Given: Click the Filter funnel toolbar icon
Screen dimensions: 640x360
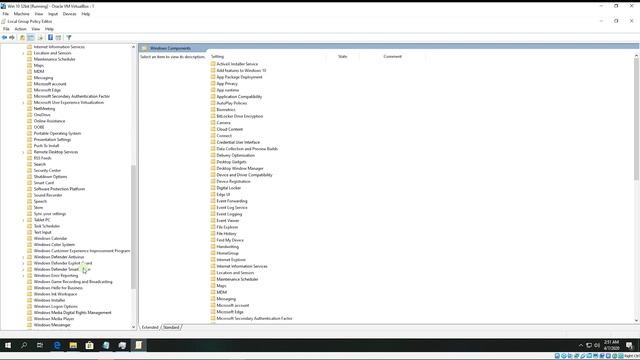Looking at the screenshot, I should click(69, 38).
